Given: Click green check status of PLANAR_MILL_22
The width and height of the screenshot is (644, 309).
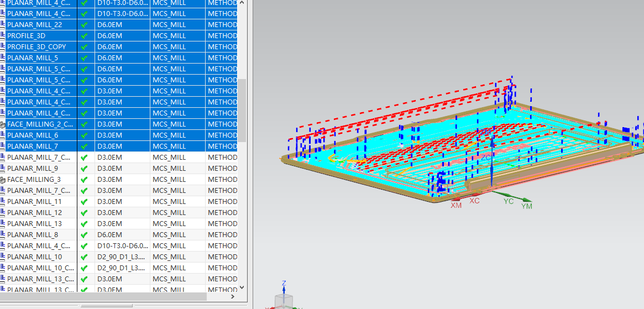Looking at the screenshot, I should 85,25.
